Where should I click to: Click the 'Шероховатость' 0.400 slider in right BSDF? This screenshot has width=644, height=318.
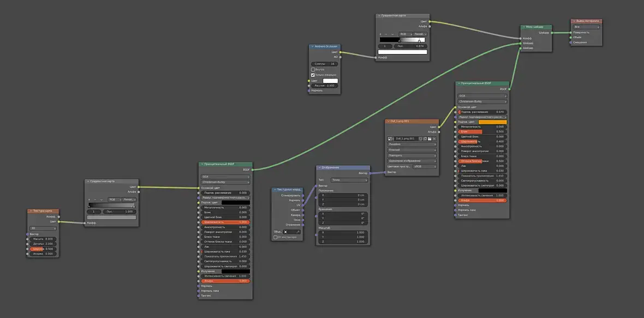point(482,141)
